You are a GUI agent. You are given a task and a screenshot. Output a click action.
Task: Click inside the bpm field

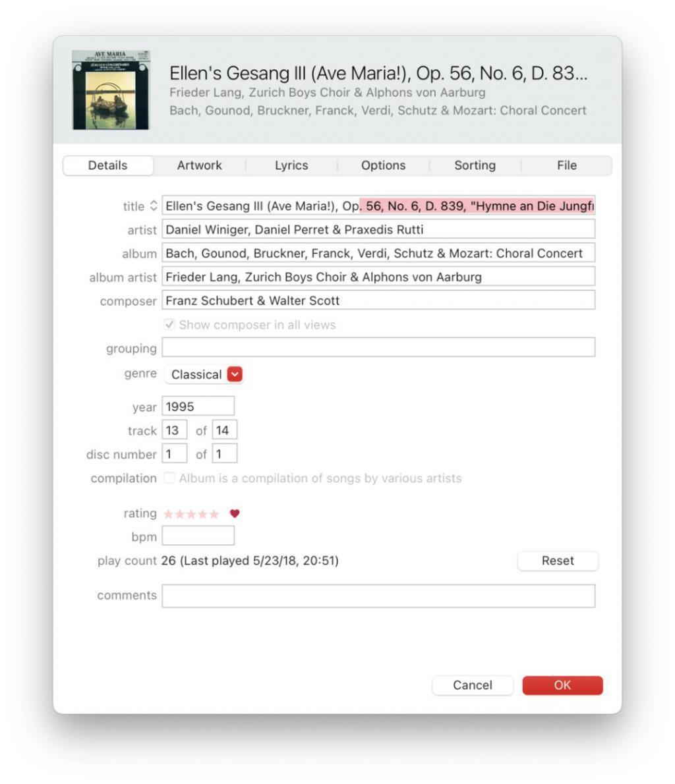pos(198,536)
